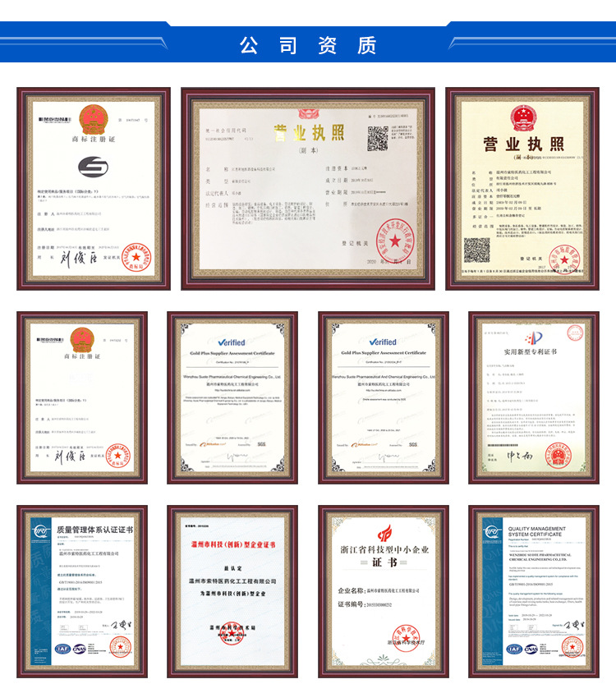This screenshot has width=616, height=693.
Task: Click the CNAS logo on the English quality certificate
Action: click(531, 649)
